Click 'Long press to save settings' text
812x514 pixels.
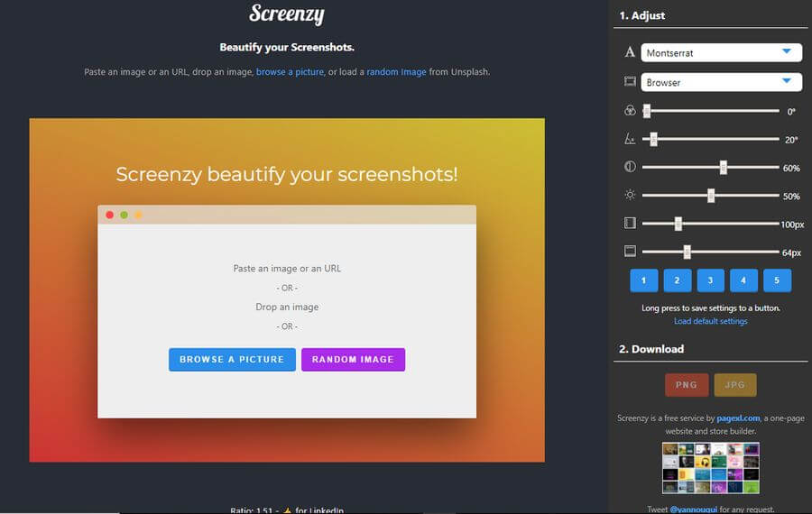click(x=711, y=308)
